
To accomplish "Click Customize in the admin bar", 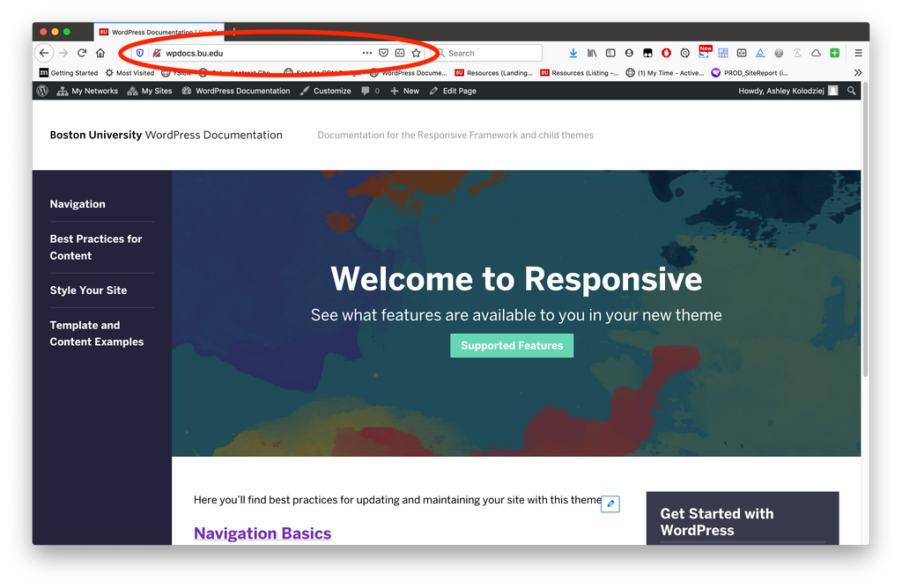I will [326, 91].
